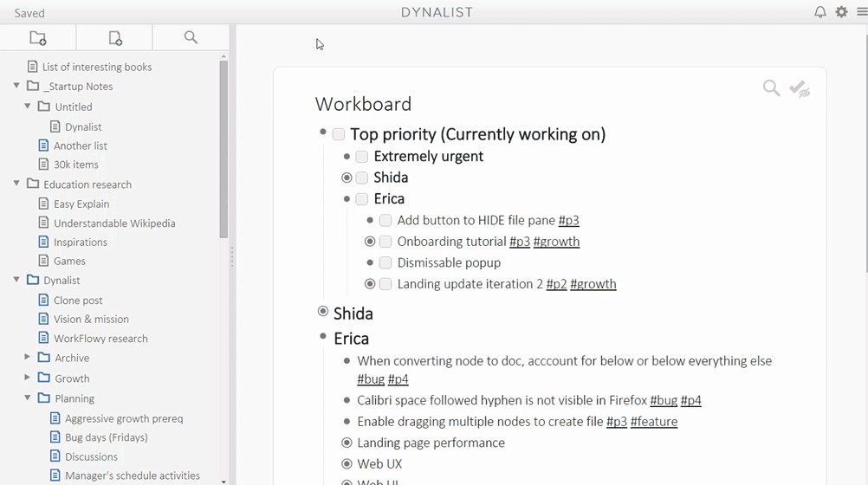
Task: Click the bullet of Top priority item
Action: click(323, 132)
